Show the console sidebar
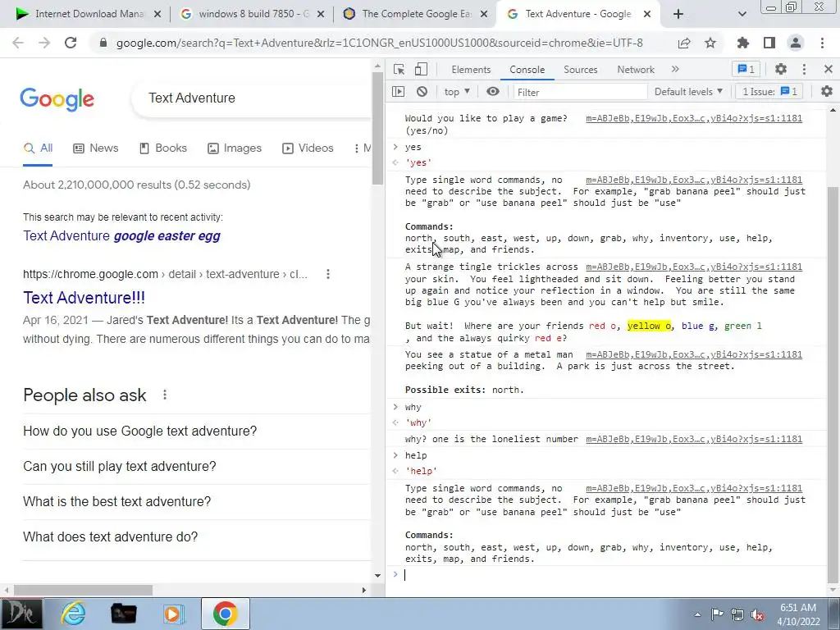The image size is (840, 630). [398, 92]
